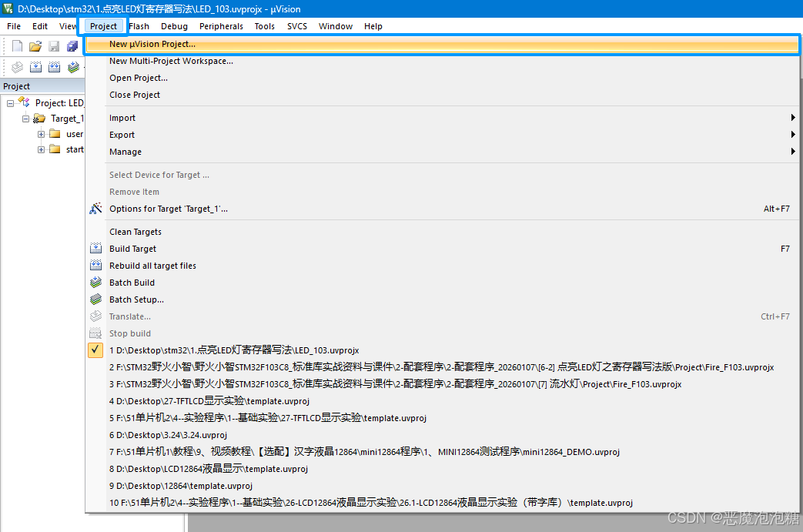Click the Project menu in the menu bar
The height and width of the screenshot is (532, 803).
coord(103,26)
